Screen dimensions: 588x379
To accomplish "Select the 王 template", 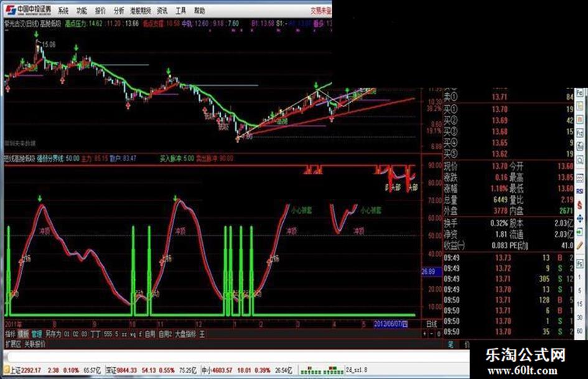I will pos(202,334).
